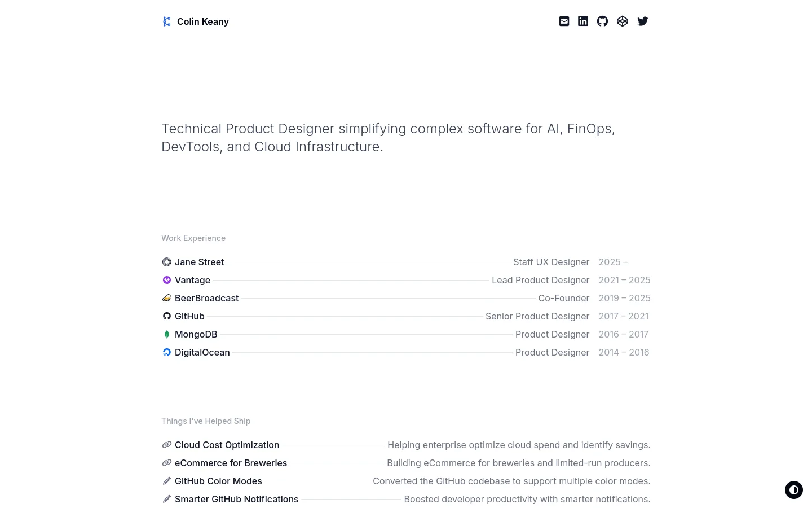Open the Vantage company link

(193, 280)
